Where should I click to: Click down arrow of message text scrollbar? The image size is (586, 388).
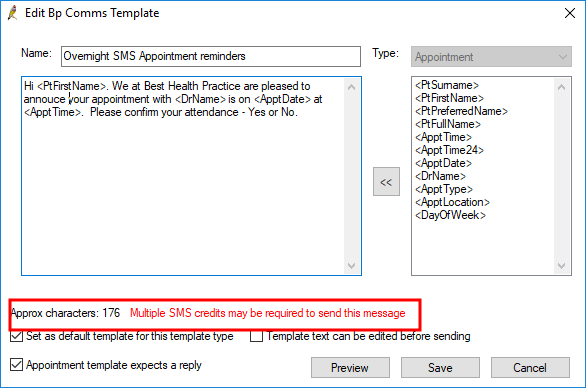(x=351, y=265)
